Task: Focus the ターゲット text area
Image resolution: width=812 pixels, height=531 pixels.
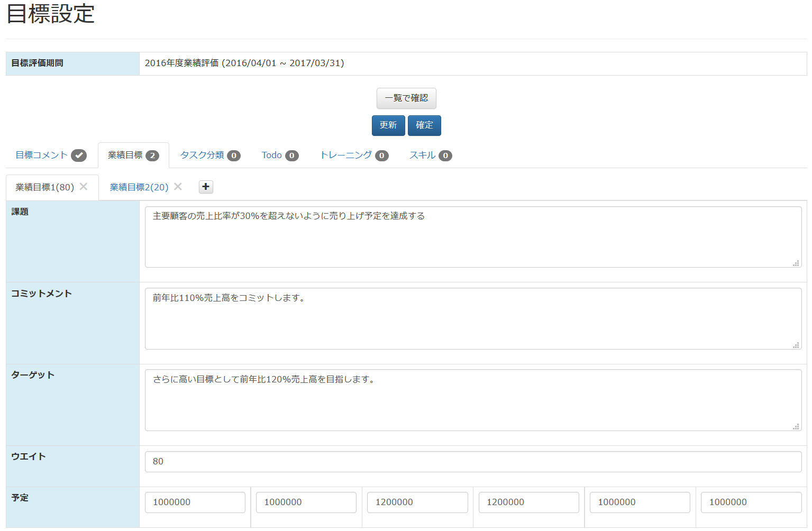Action: [x=473, y=400]
